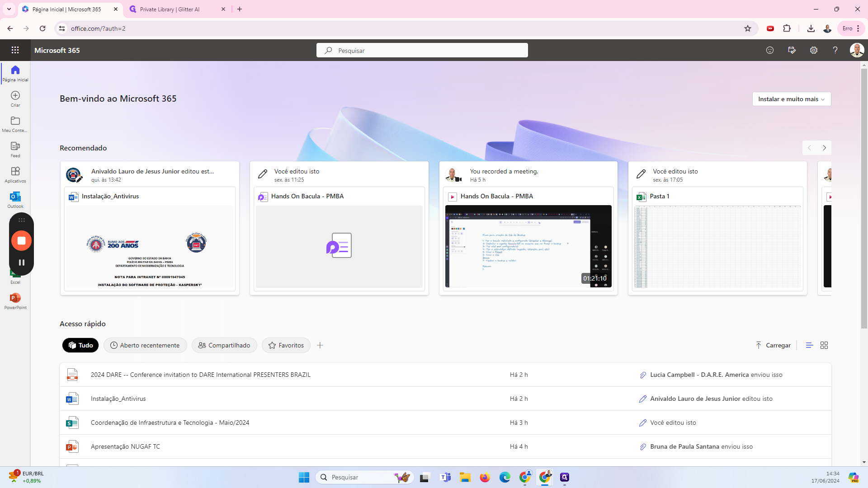The image size is (868, 488).
Task: Open the Hands On Bacula meeting recording thumbnail
Action: pos(528,246)
